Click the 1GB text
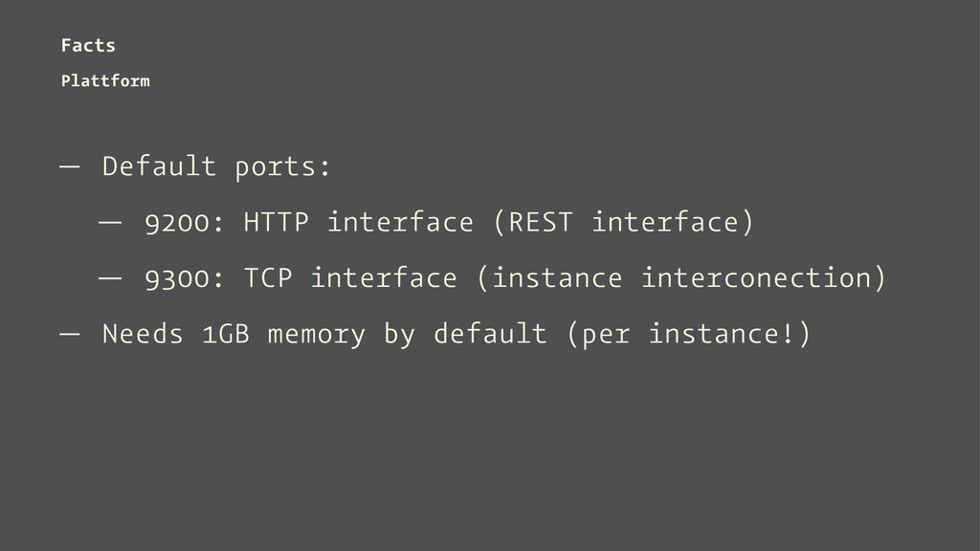 coord(226,334)
